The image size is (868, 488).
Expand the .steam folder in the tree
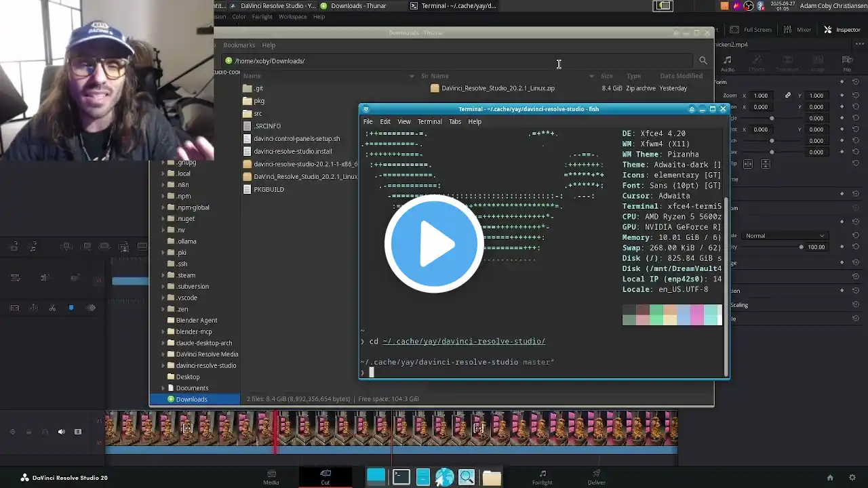[163, 275]
